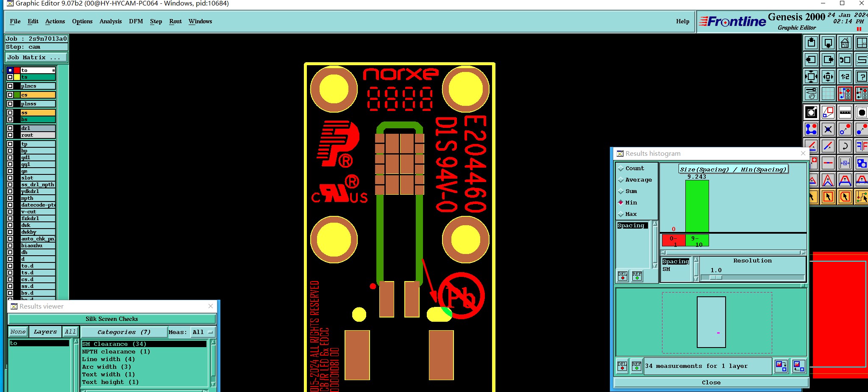
Task: Click None in Results viewer
Action: (18, 332)
